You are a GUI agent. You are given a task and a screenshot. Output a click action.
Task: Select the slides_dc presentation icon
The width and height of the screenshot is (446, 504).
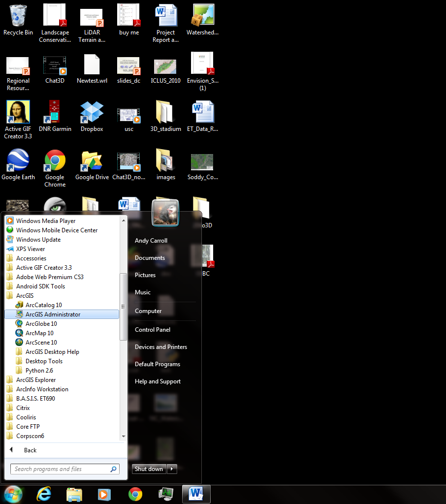click(x=129, y=70)
